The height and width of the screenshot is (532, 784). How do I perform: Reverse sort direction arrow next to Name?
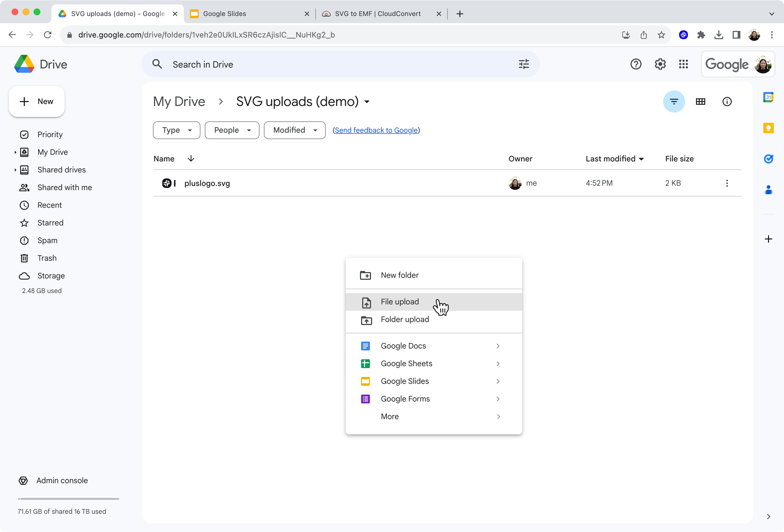[191, 158]
